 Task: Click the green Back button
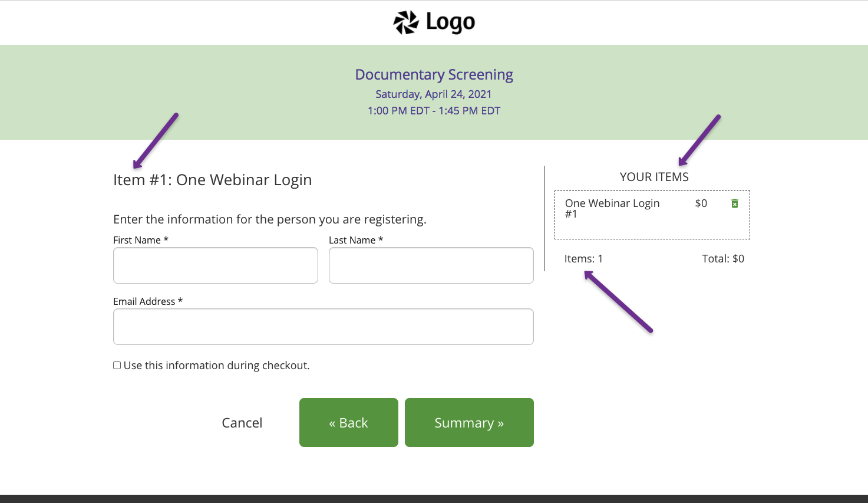tap(349, 423)
